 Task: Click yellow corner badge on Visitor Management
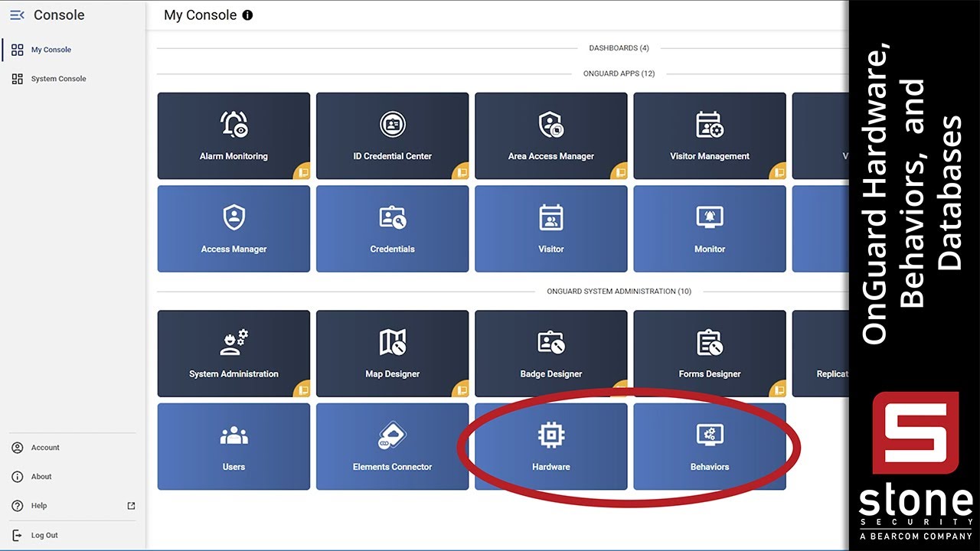click(779, 172)
